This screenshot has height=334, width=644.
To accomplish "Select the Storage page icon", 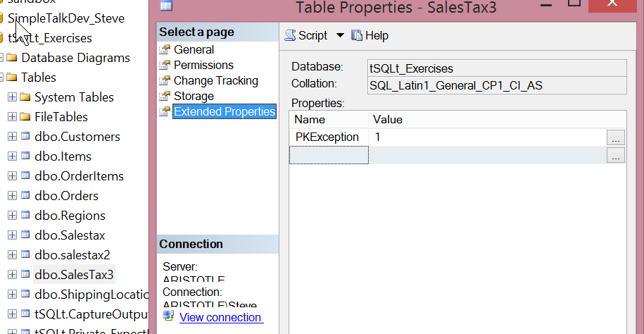I will pyautogui.click(x=165, y=97).
